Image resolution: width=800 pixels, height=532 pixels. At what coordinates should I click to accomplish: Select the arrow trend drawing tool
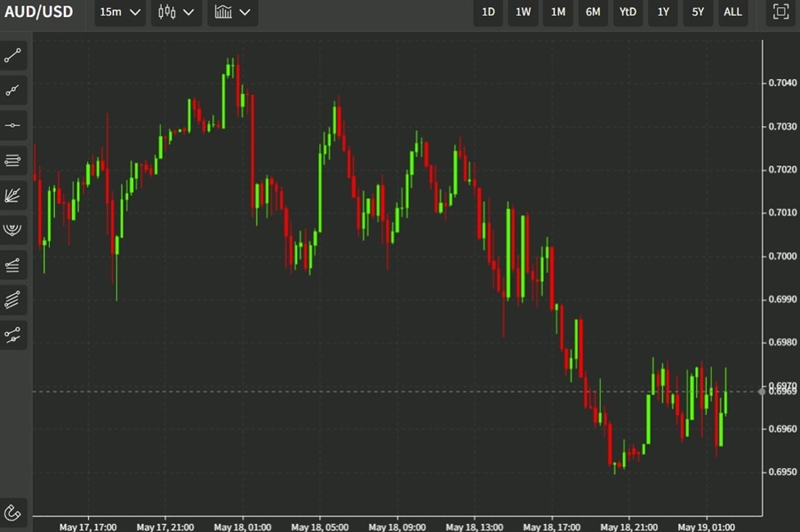12,90
